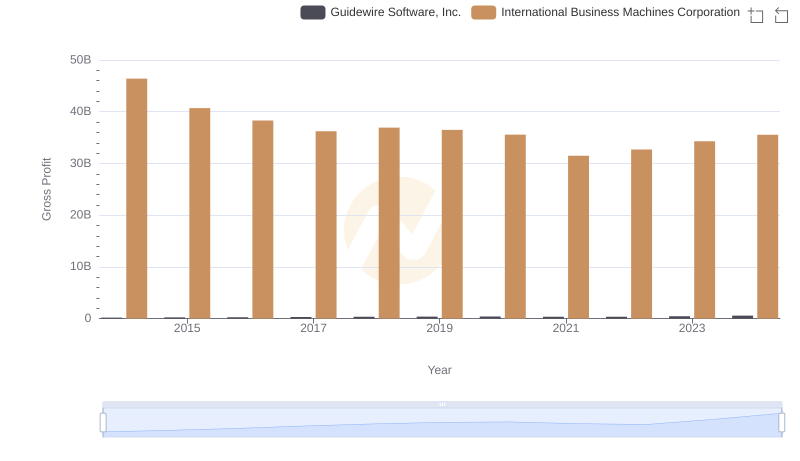Click the IBM bar for 2019
This screenshot has width=800, height=461.
(452, 224)
